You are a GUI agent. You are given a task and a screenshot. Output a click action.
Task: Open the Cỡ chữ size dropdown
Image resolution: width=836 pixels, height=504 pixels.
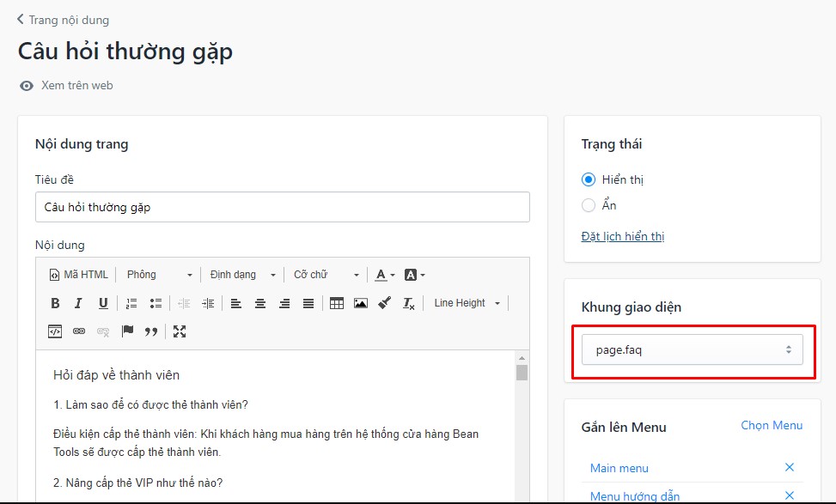coord(326,275)
